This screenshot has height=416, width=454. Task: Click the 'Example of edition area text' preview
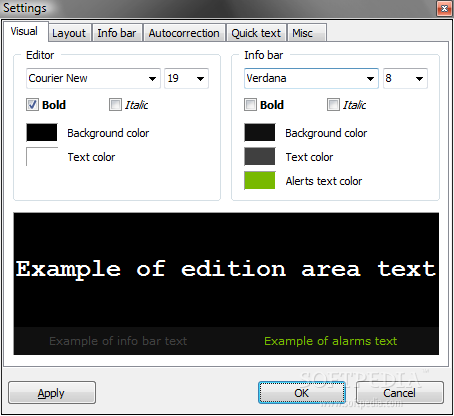click(226, 269)
